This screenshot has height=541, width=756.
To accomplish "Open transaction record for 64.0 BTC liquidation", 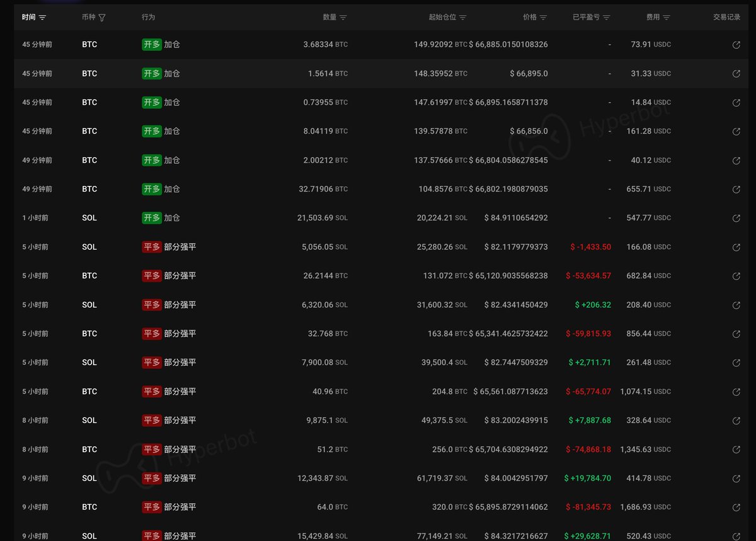I will coord(736,507).
